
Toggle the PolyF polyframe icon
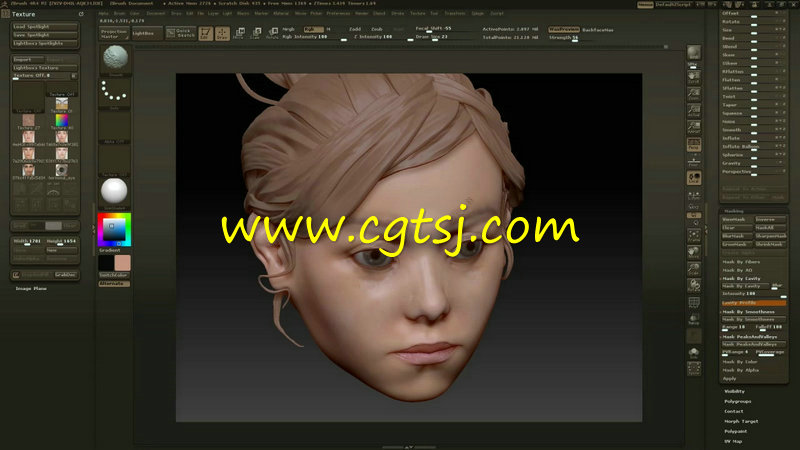point(693,303)
